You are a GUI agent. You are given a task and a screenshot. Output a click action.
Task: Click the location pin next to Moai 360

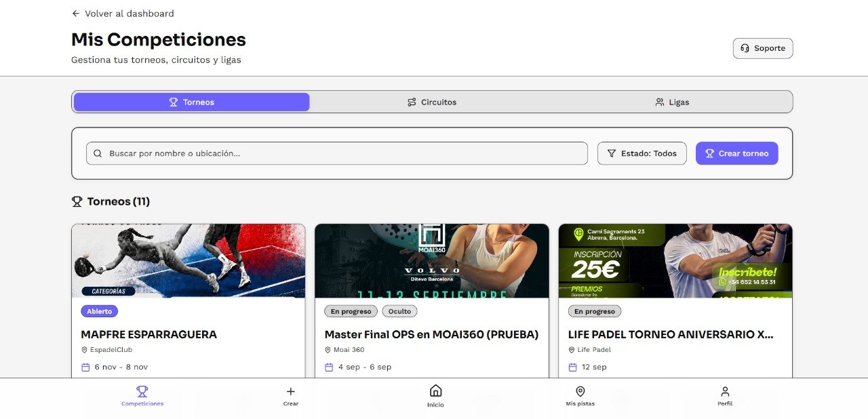pyautogui.click(x=328, y=350)
